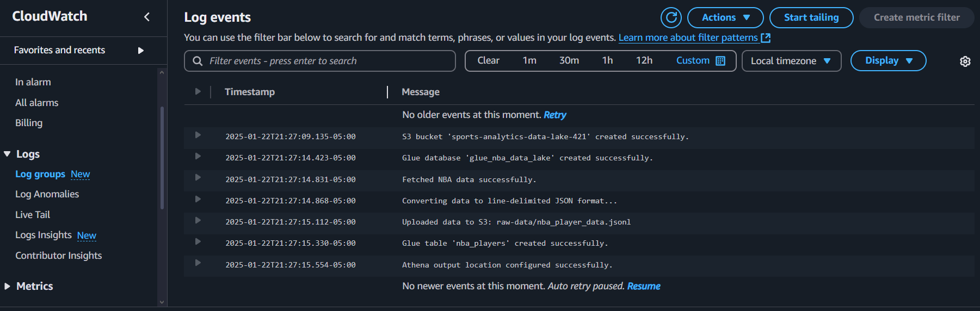Click the timestamp 2025-01-22T21:27:15.554-05:00

click(x=291, y=265)
